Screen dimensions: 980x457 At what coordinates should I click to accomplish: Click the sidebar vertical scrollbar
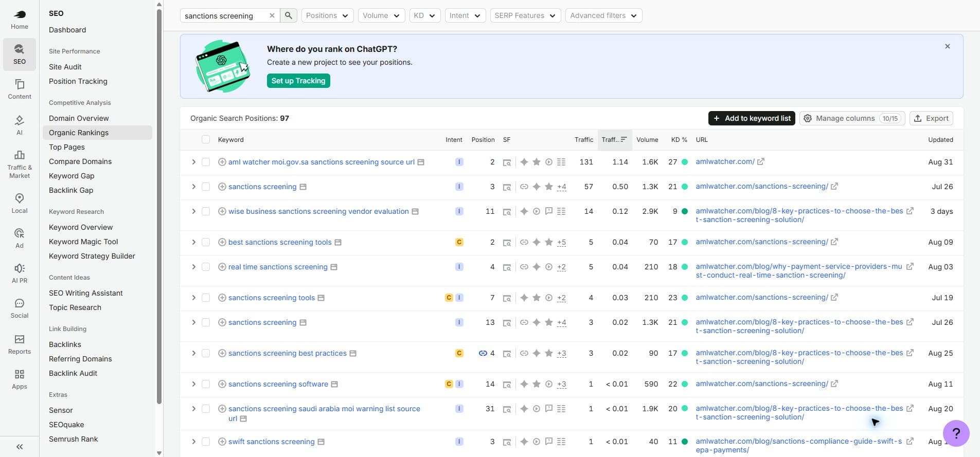159,206
